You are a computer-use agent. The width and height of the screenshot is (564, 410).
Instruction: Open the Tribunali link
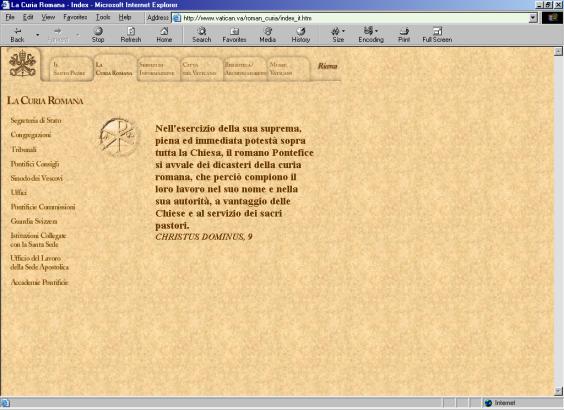click(24, 149)
